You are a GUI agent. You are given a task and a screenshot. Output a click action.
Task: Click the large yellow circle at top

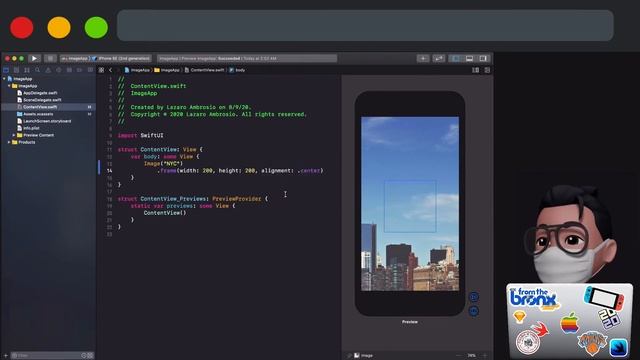(x=59, y=27)
